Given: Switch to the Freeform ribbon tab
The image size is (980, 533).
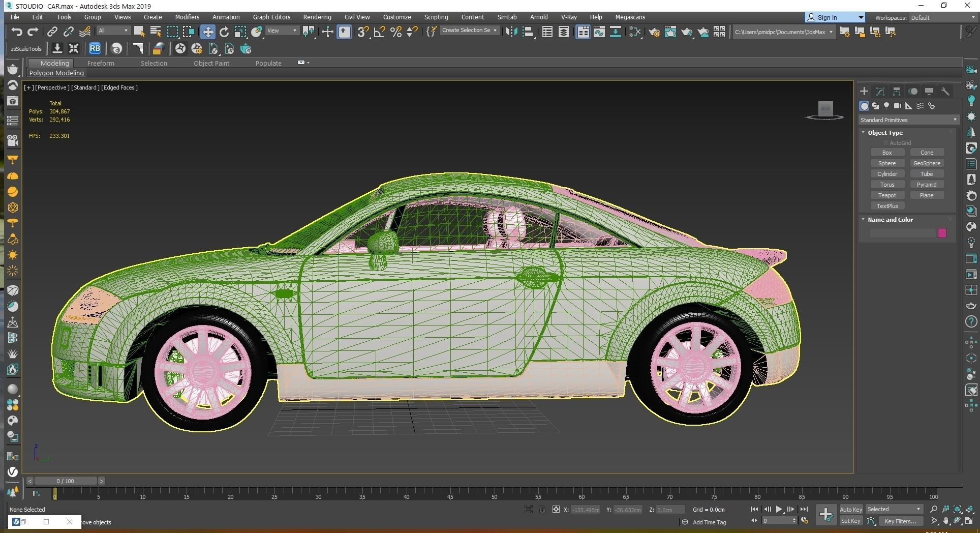Looking at the screenshot, I should (101, 63).
